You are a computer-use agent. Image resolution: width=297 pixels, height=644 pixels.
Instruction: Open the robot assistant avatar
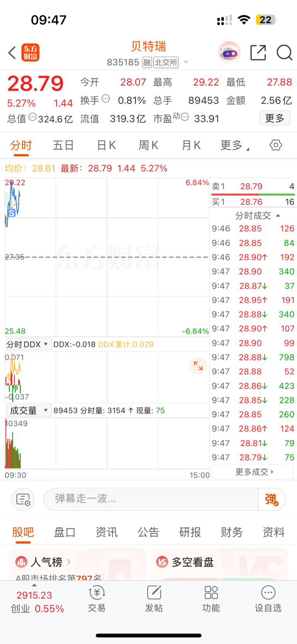(229, 52)
